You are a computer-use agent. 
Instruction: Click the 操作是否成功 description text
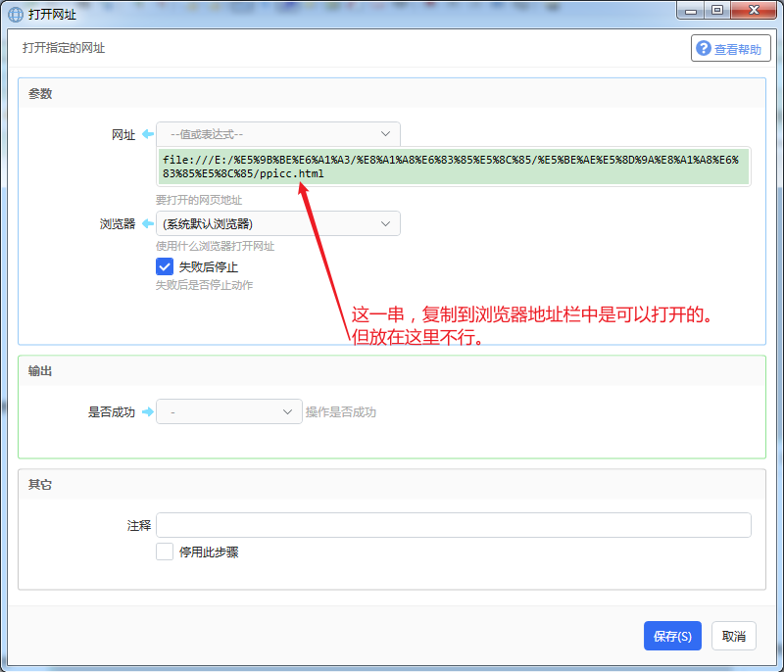click(341, 411)
